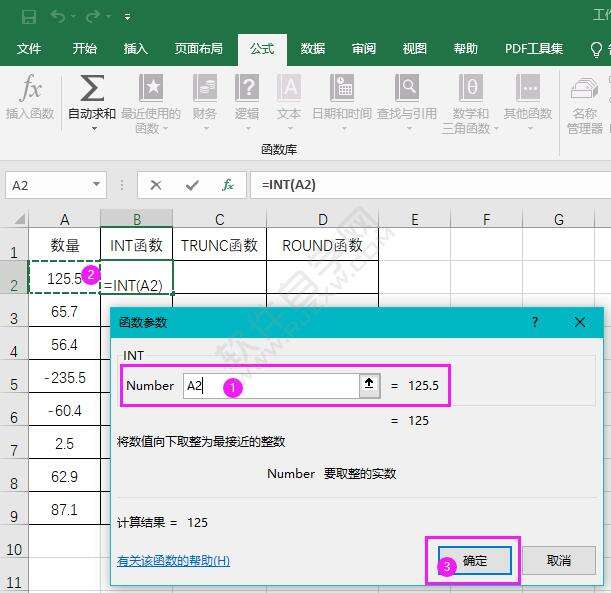Click the formula bar cancel X
Viewport: 611px width, 593px height.
pyautogui.click(x=156, y=185)
